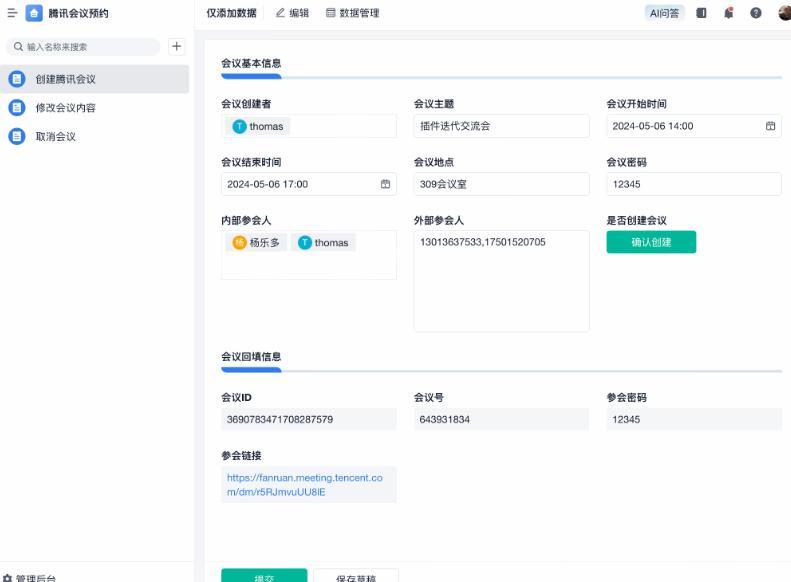Click the hamburger menu icon at top left

tap(12, 13)
